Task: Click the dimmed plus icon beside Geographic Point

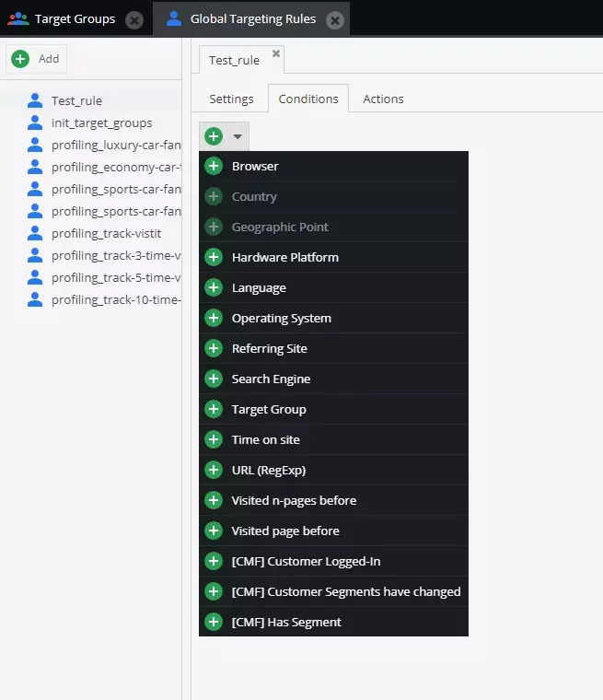Action: tap(214, 227)
